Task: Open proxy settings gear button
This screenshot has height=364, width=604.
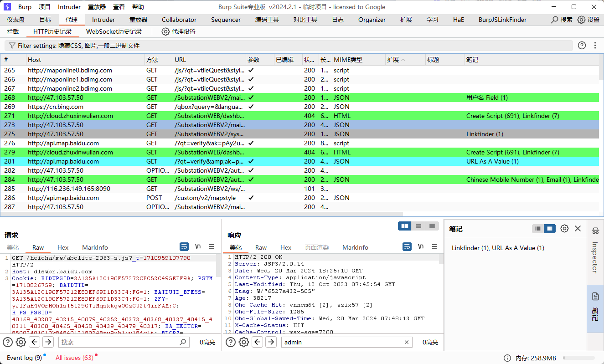Action: point(166,31)
